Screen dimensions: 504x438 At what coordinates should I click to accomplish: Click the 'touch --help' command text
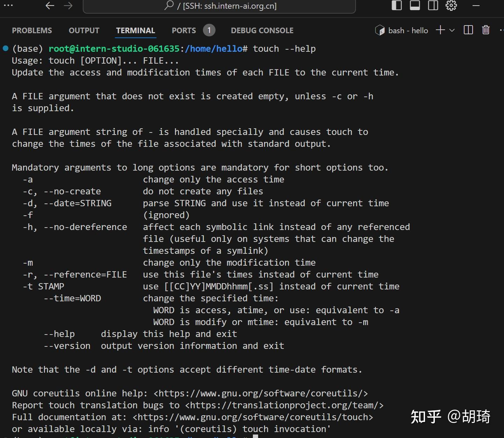pyautogui.click(x=284, y=49)
